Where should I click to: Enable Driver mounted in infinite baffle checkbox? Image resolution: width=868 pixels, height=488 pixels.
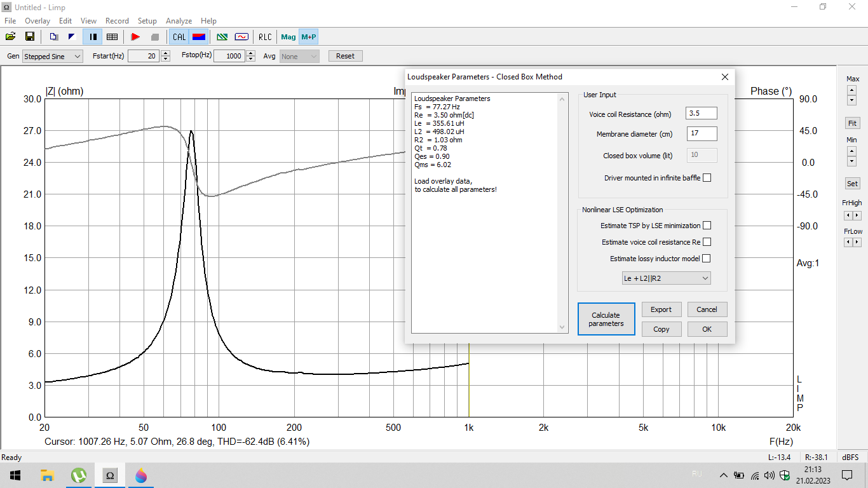[x=707, y=178]
